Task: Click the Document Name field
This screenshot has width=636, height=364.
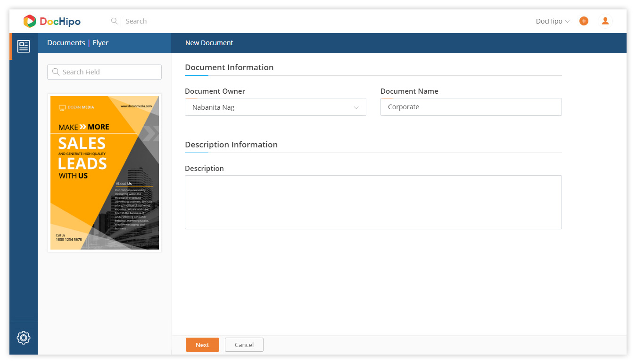Action: coord(471,107)
